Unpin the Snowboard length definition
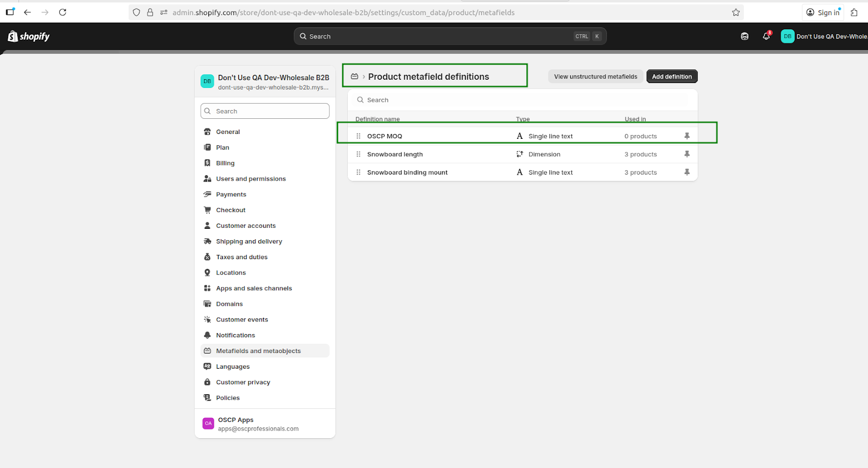 (x=687, y=155)
